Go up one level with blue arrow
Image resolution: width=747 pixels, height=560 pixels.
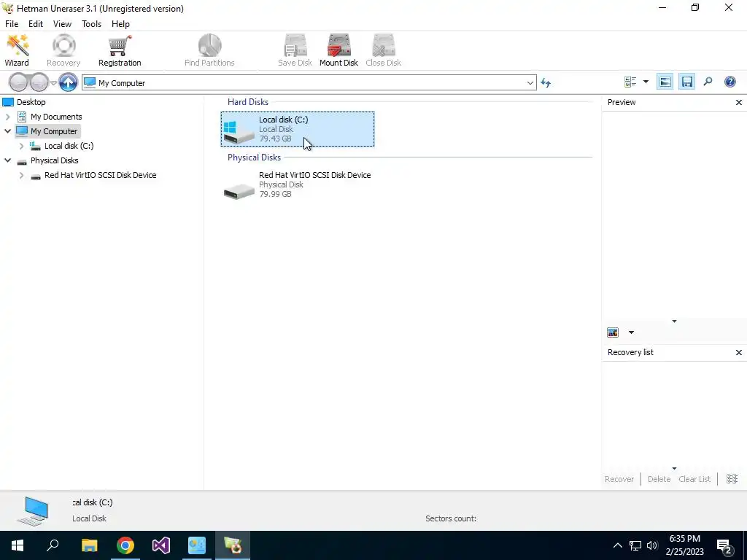click(x=68, y=82)
